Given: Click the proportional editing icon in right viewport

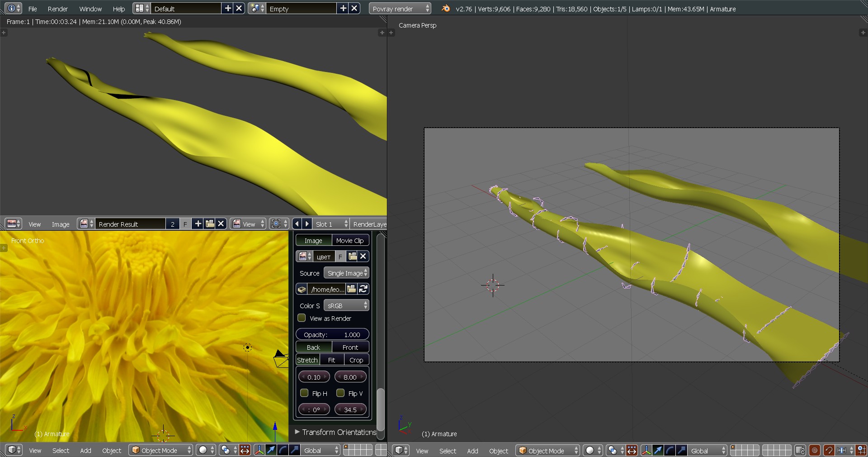Looking at the screenshot, I should 815,450.
